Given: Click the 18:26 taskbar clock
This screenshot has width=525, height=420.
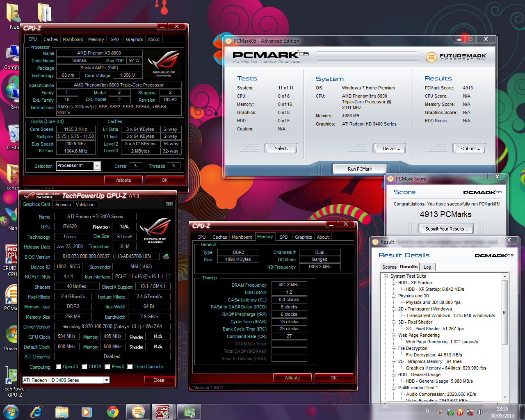Looking at the screenshot, I should 502,409.
